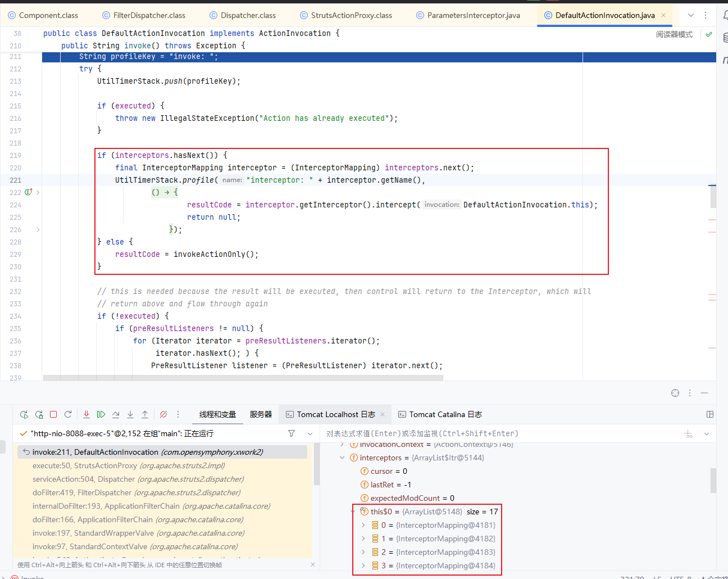This screenshot has height=579, width=728.
Task: Open the thread selection dropdown arrow
Action: pyautogui.click(x=310, y=433)
